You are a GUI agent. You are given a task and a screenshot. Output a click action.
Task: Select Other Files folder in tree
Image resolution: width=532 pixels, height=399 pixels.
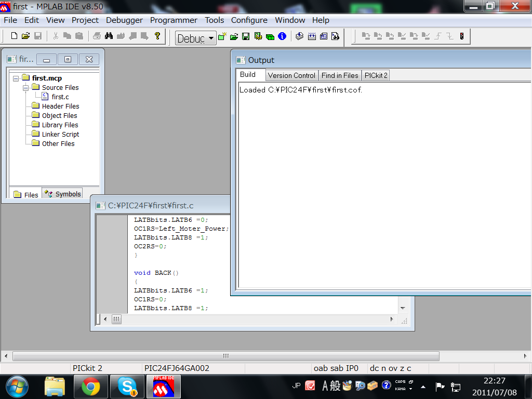58,143
